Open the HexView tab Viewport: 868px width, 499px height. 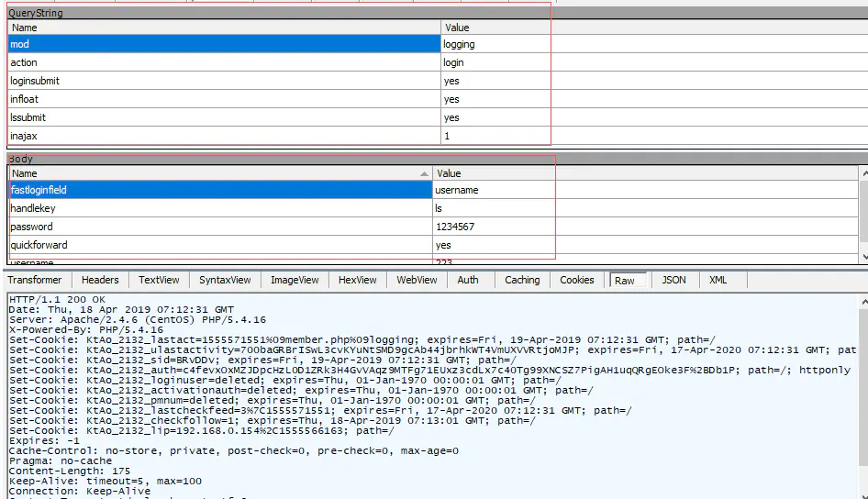click(357, 280)
